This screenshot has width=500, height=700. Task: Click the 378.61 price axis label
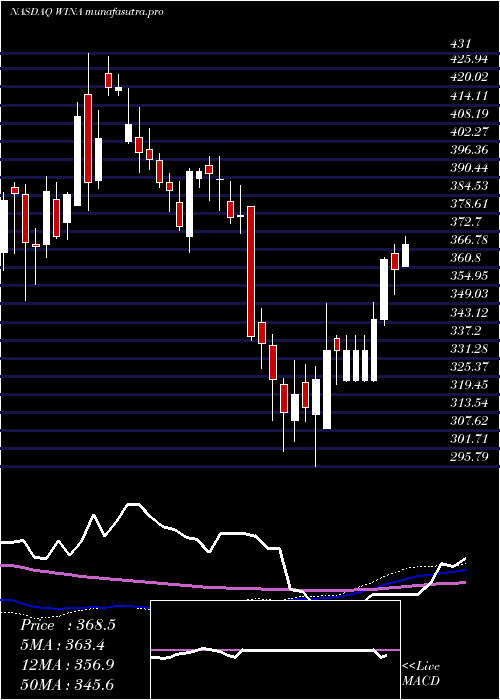pyautogui.click(x=468, y=204)
